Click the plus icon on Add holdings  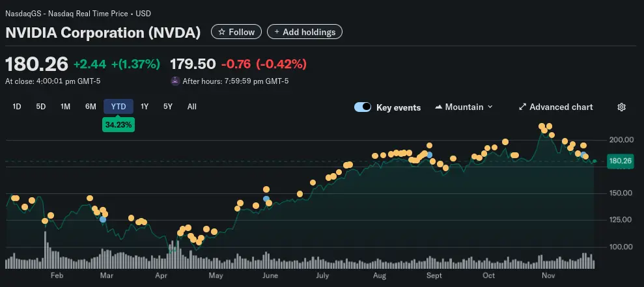(x=276, y=32)
